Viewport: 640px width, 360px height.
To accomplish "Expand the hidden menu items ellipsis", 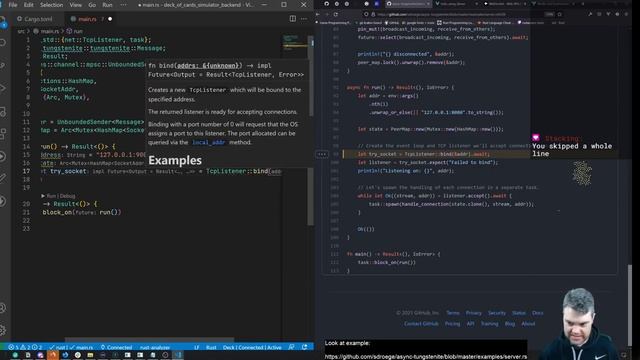I will point(123,5).
